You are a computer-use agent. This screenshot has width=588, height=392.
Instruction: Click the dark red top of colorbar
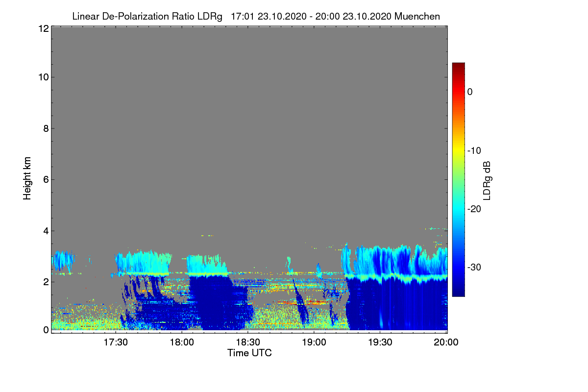[x=458, y=67]
